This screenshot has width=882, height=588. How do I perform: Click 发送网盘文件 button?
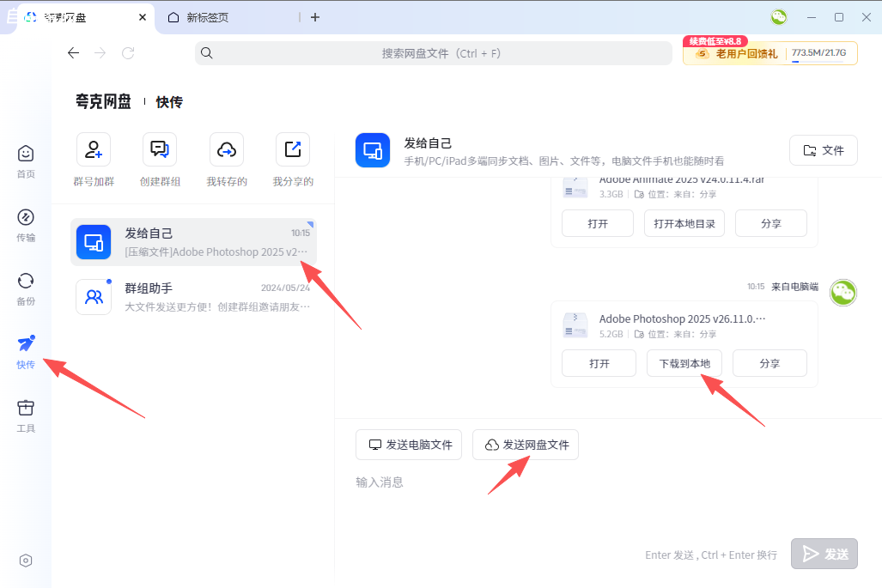(526, 445)
